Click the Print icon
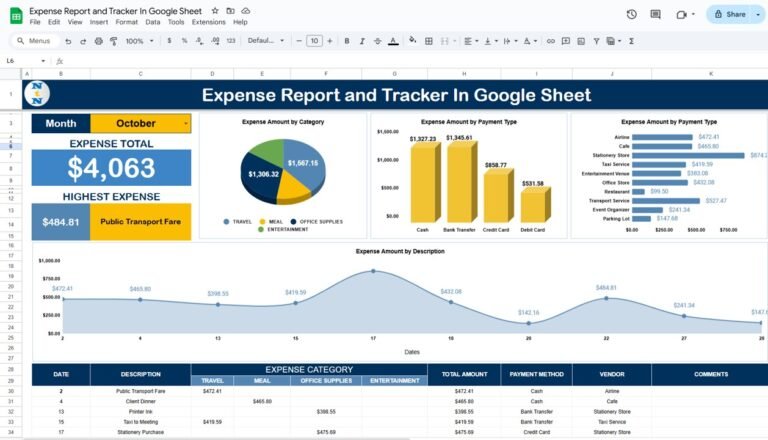The image size is (768, 440). pyautogui.click(x=98, y=41)
